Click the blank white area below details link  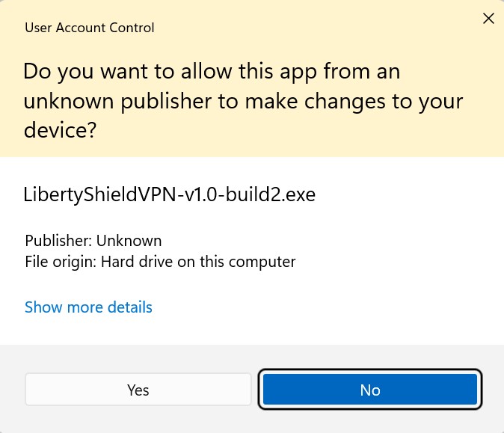click(x=252, y=331)
